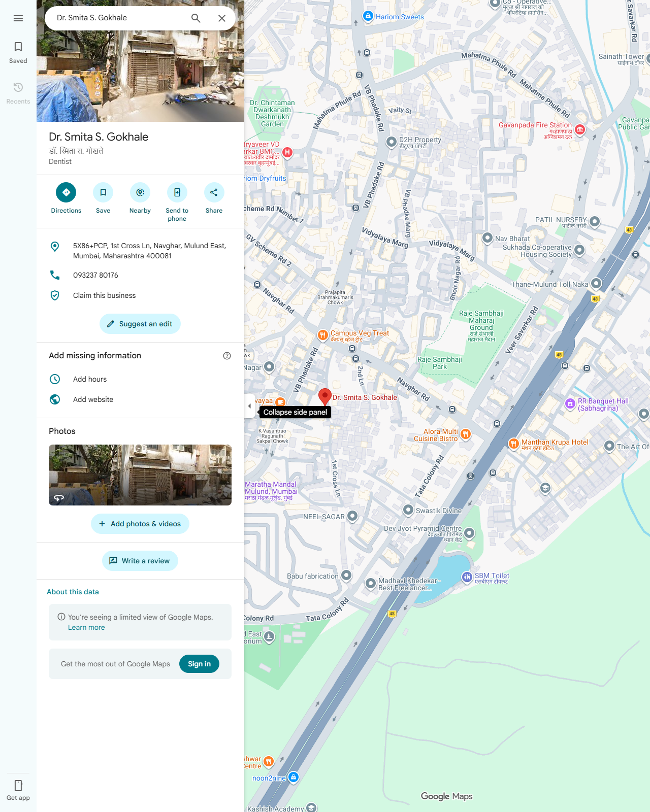Click Write a review button
The width and height of the screenshot is (650, 812).
pos(140,561)
